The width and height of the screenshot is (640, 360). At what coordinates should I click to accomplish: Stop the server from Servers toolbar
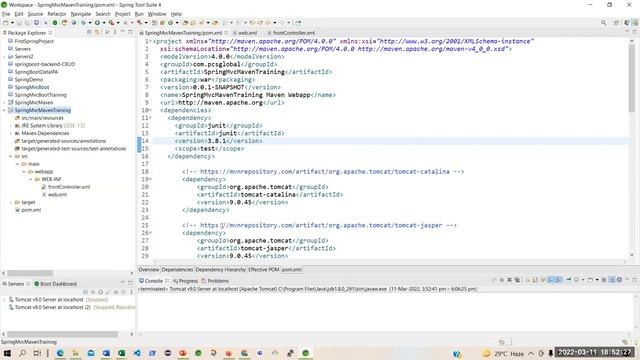[x=116, y=292]
